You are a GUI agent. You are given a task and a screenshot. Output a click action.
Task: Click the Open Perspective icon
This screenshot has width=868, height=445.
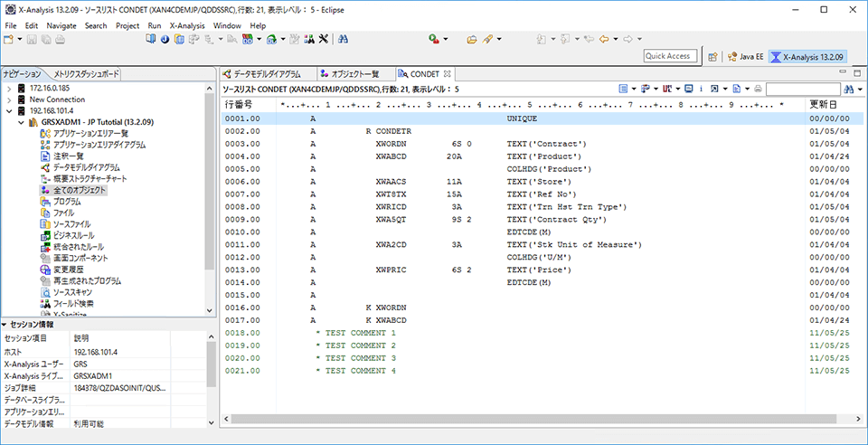pos(713,56)
